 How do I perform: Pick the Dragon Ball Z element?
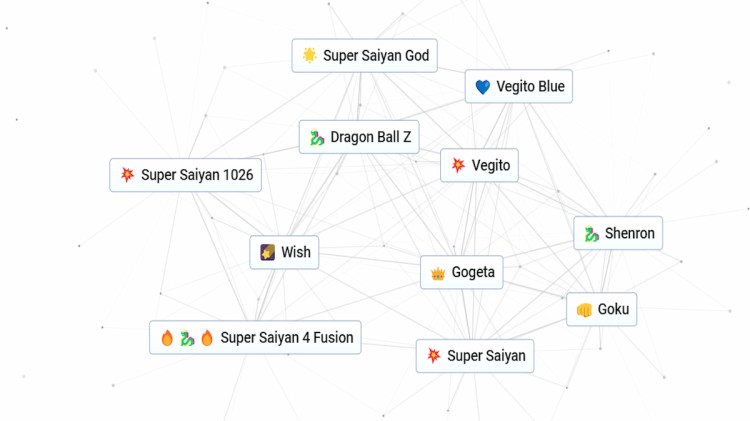358,137
